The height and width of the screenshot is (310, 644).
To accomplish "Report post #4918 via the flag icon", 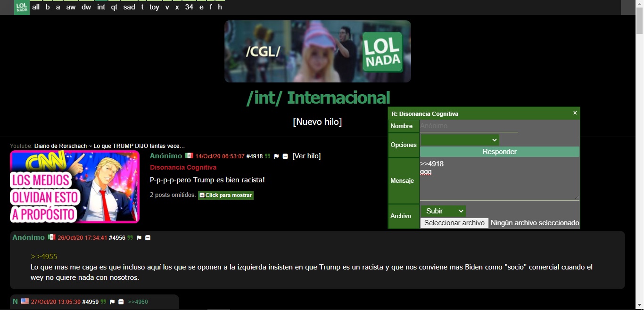I will coord(276,156).
